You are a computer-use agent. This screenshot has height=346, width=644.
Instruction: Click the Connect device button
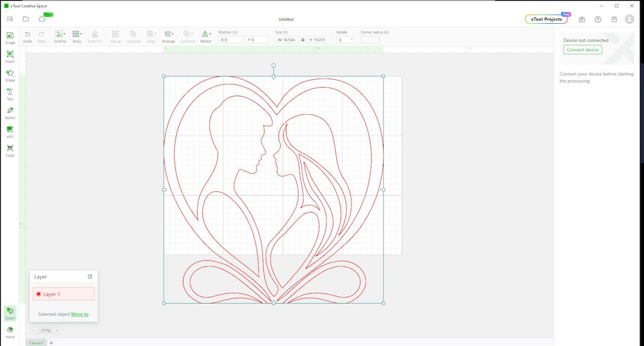click(582, 50)
